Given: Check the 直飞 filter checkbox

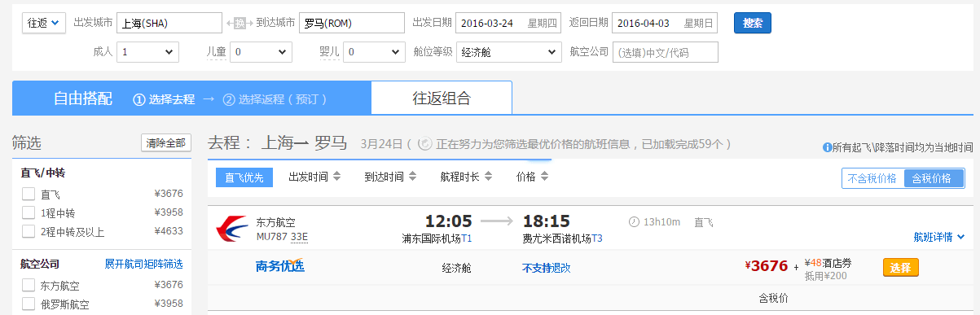Looking at the screenshot, I should click(29, 194).
